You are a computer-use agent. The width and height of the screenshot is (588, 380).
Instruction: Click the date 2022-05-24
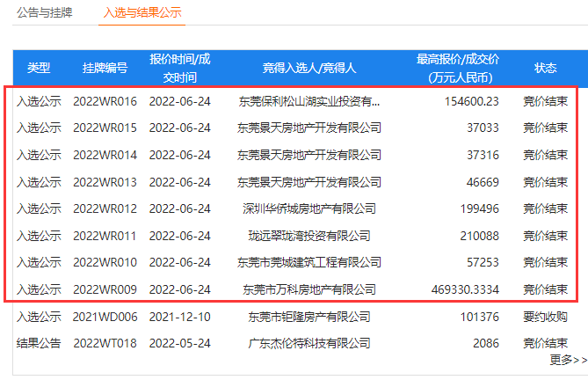click(x=180, y=343)
